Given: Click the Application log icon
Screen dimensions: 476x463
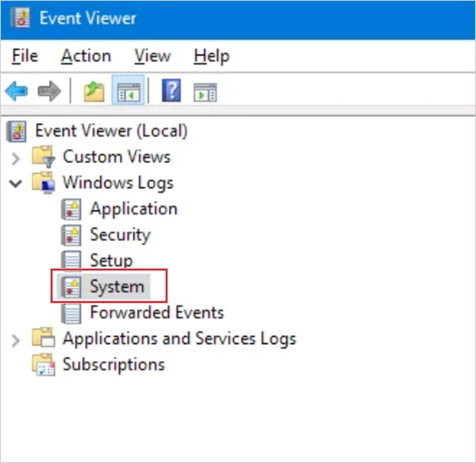Looking at the screenshot, I should coord(71,209).
